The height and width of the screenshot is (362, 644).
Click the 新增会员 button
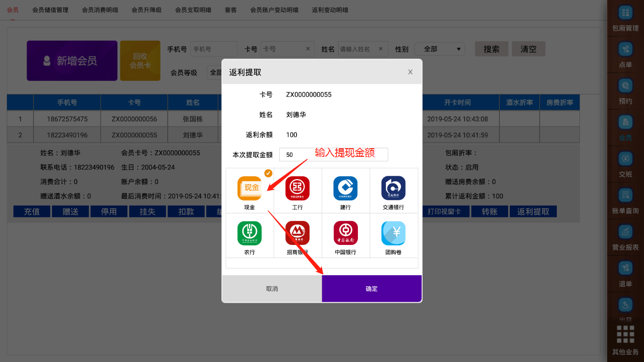72,61
